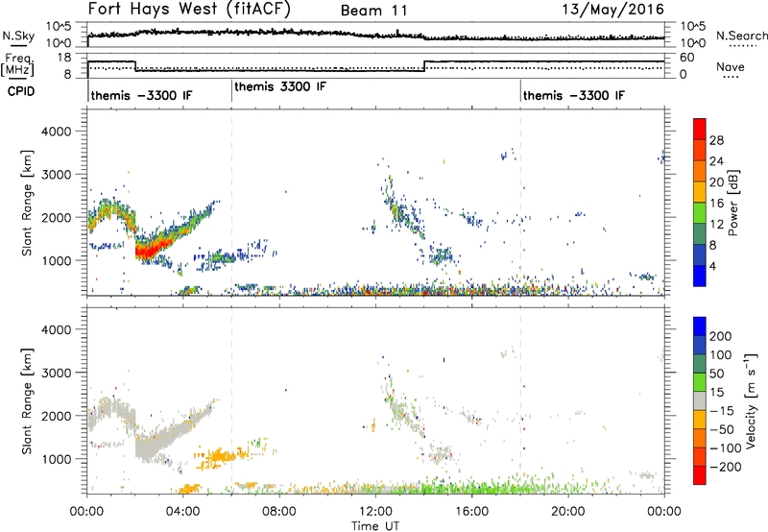Click the '10^5' label on the right noise axis
Image resolution: width=768 pixels, height=532 pixels.
693,26
